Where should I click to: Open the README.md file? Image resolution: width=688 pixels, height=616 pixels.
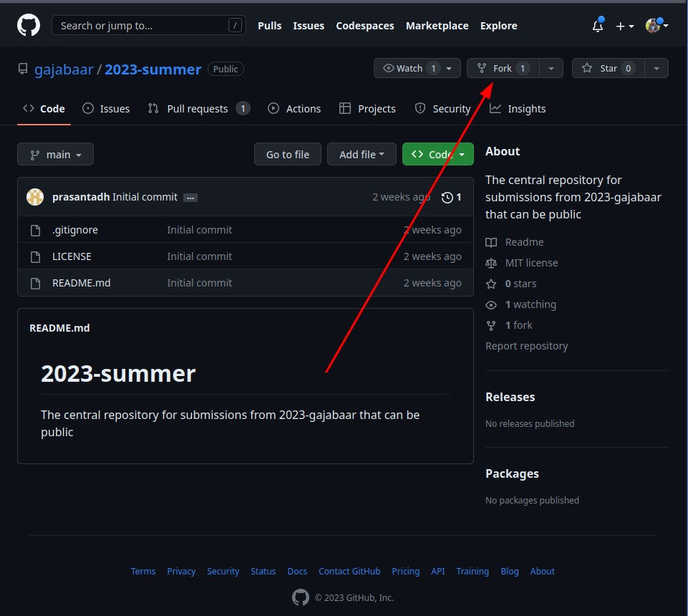(x=81, y=283)
